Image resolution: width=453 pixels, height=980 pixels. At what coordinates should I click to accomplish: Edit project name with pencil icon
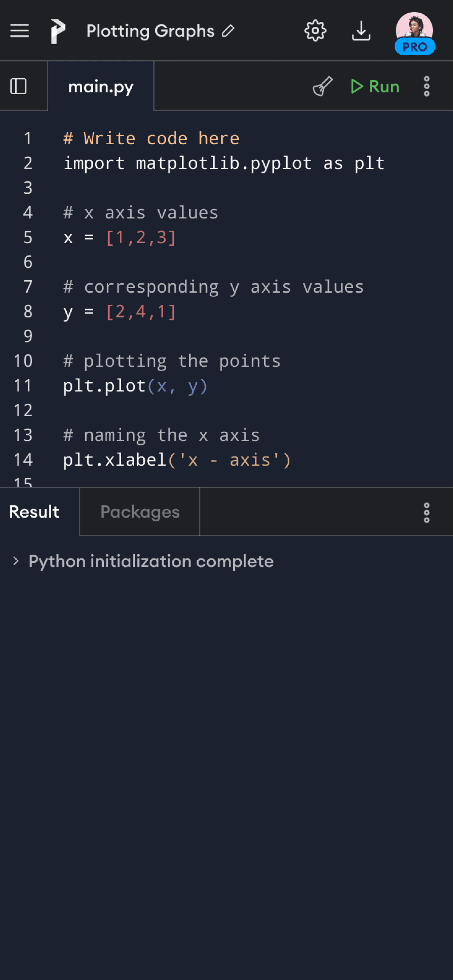coord(228,31)
